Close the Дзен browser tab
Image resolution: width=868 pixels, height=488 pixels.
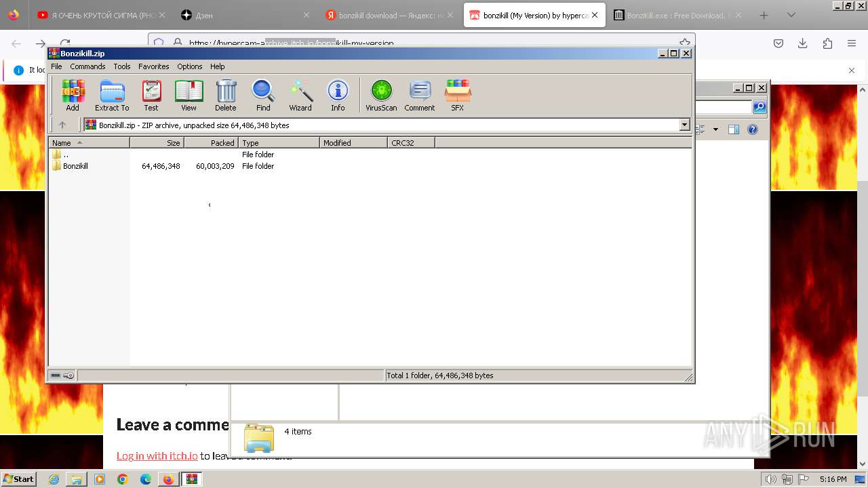point(306,15)
